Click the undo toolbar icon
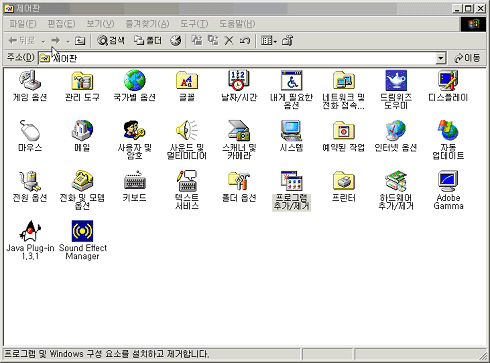The width and height of the screenshot is (490, 363). (245, 41)
